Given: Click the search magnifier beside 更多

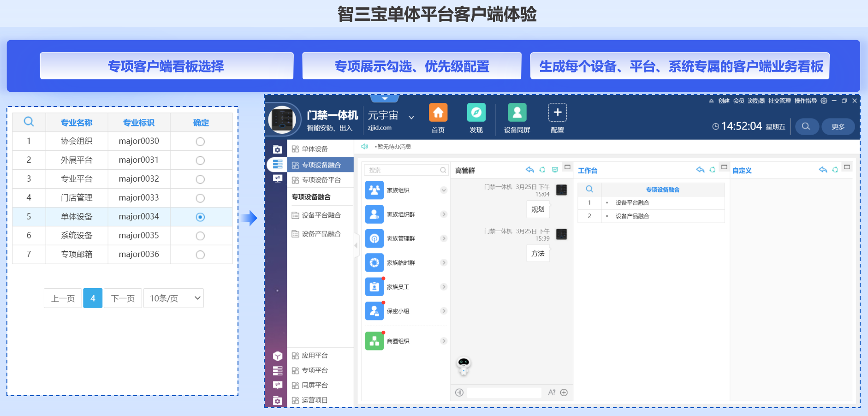Looking at the screenshot, I should pyautogui.click(x=806, y=126).
